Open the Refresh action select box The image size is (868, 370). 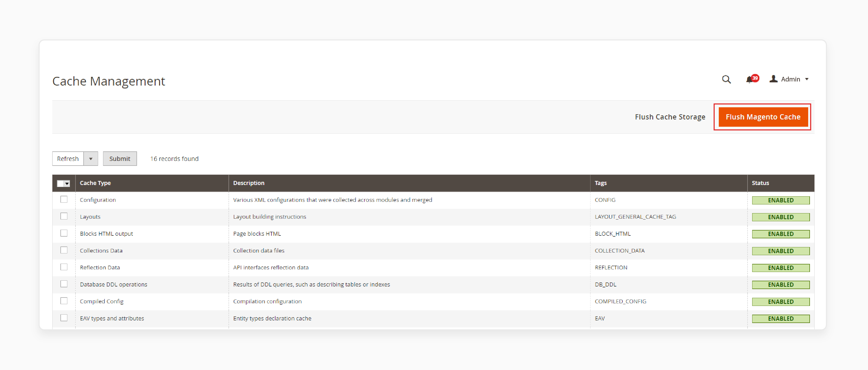pos(75,159)
